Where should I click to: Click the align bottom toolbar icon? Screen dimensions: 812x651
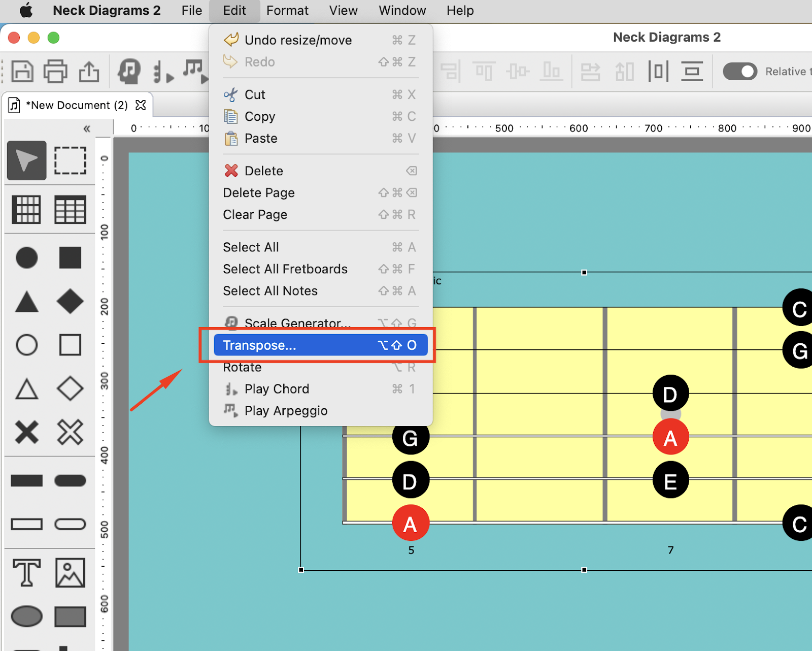point(551,72)
